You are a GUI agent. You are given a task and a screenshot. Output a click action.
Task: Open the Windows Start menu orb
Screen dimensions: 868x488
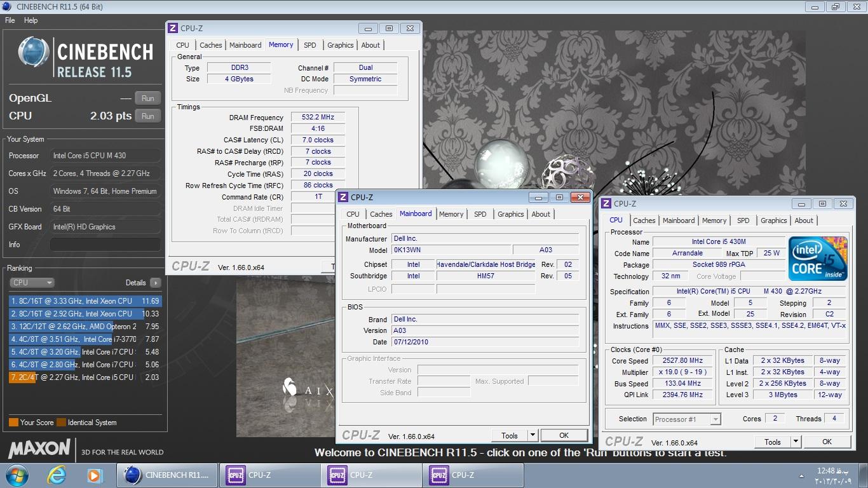coord(17,475)
